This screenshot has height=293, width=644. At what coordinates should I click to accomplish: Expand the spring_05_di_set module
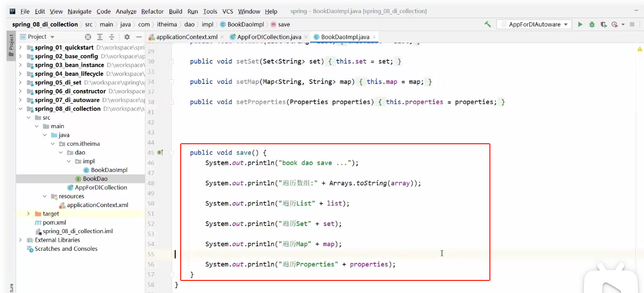pyautogui.click(x=20, y=82)
